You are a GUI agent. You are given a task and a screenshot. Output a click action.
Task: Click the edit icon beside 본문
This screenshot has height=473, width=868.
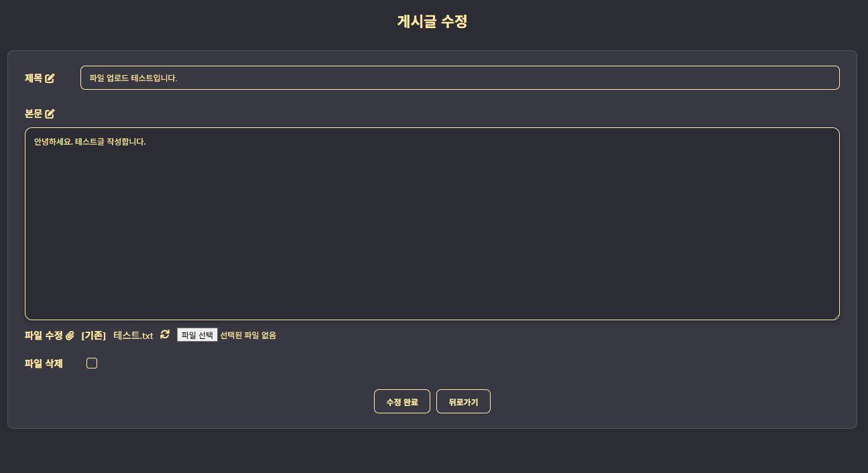50,114
